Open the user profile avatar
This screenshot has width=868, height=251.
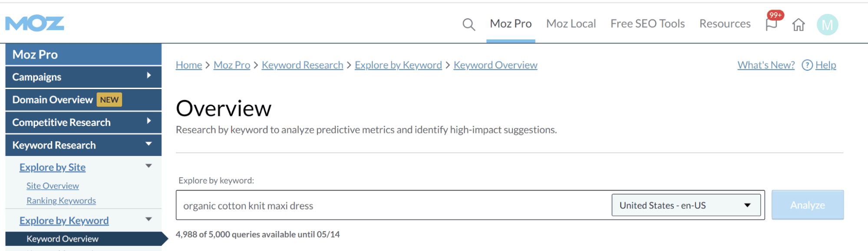[827, 25]
